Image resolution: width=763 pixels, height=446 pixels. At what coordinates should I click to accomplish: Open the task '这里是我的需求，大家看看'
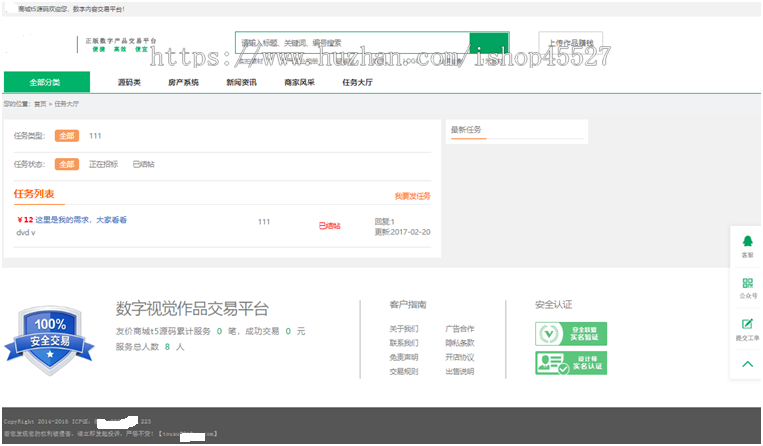(x=81, y=220)
